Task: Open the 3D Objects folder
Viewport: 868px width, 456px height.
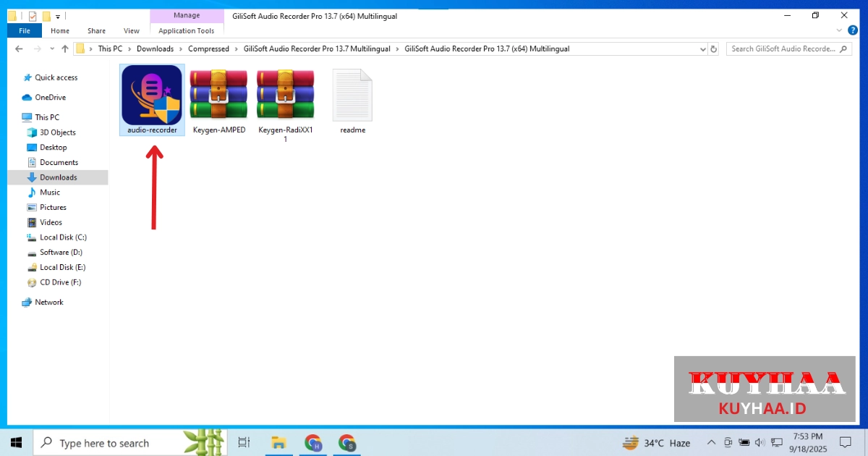Action: (x=51, y=132)
